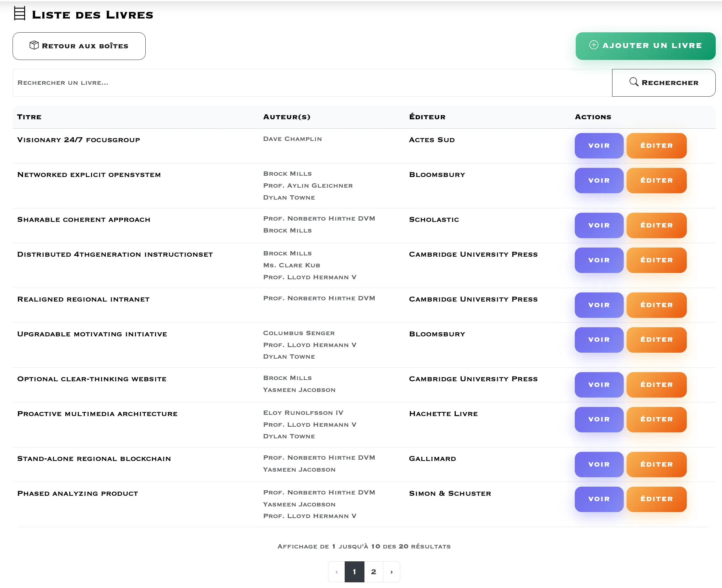Screen dimensions: 722x588
Task: Edit Distributed 4thgeneration instructionset
Action: [657, 260]
